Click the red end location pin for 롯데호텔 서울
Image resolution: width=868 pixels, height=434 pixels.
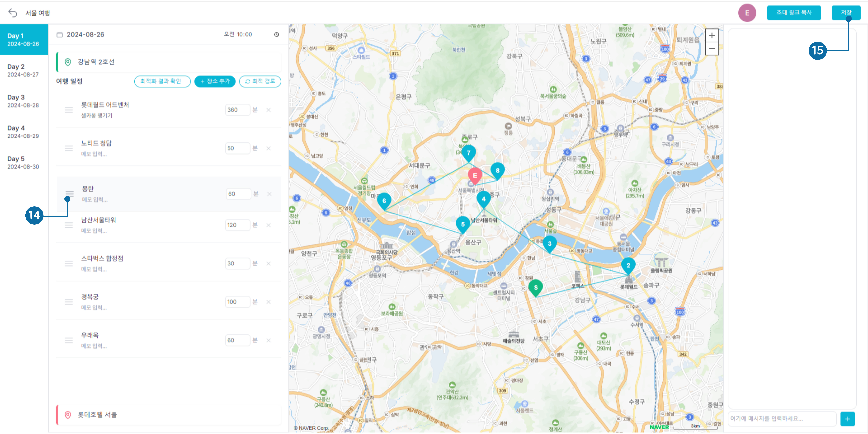(68, 415)
